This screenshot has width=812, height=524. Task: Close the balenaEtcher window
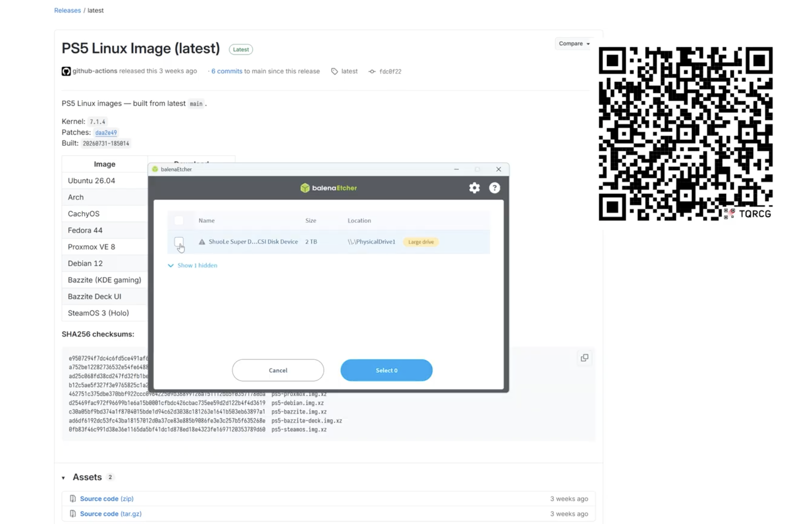point(498,169)
